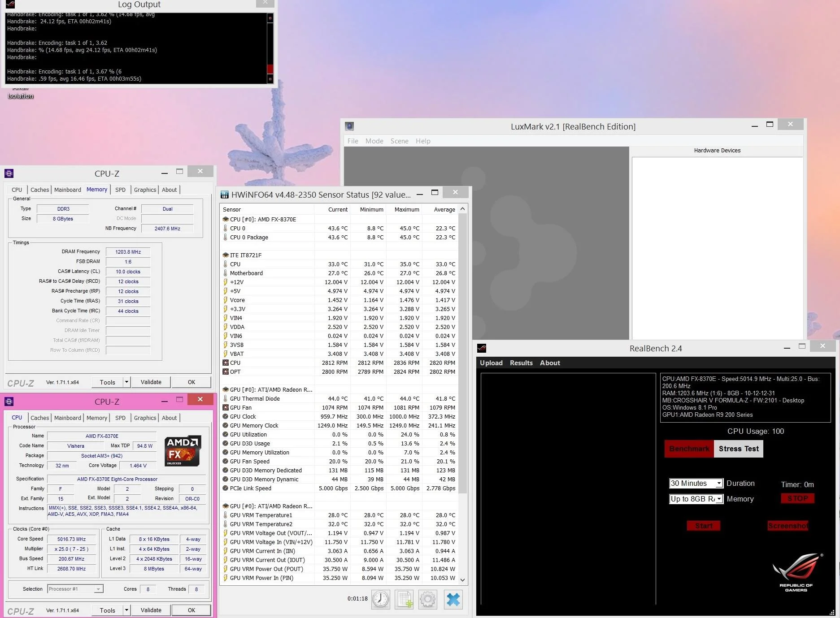Click the GPU Clock sensor row icon

pos(226,416)
